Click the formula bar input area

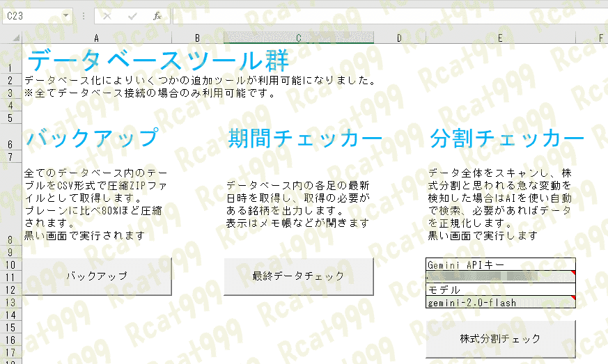[x=390, y=16]
